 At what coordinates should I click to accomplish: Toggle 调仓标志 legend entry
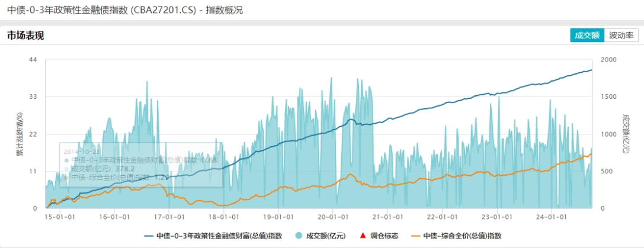click(x=379, y=236)
